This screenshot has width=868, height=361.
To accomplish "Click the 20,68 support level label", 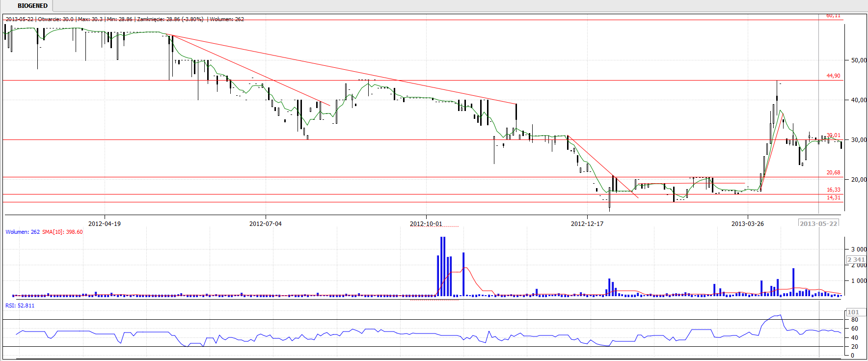I will [833, 172].
